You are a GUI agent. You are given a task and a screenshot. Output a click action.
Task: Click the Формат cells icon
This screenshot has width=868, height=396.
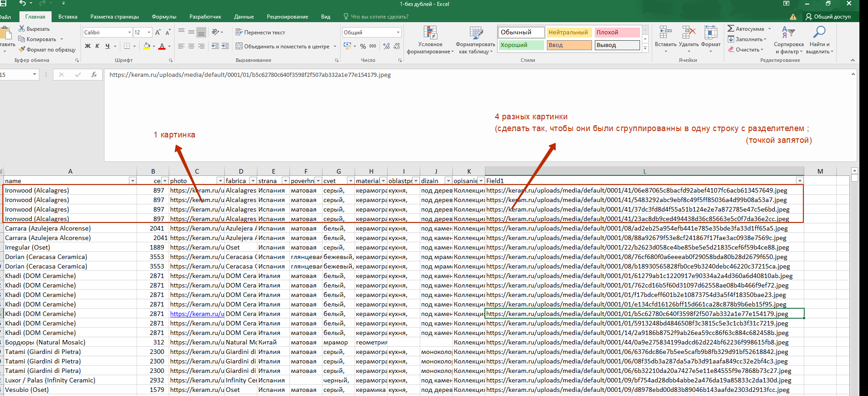(711, 33)
